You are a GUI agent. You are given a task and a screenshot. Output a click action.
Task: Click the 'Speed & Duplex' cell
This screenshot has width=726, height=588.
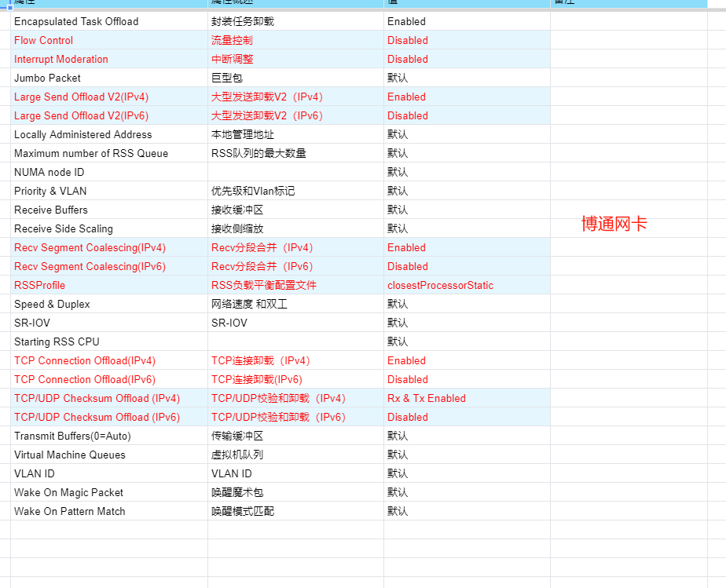pyautogui.click(x=109, y=304)
